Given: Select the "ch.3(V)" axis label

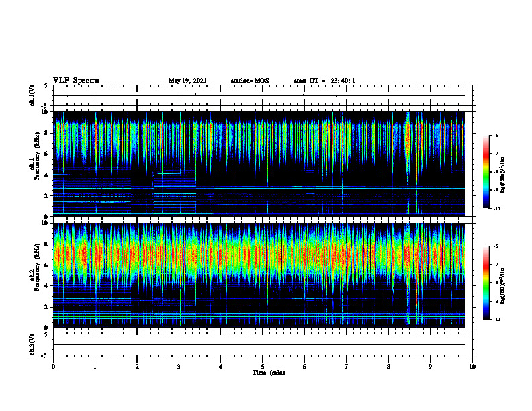Looking at the screenshot, I should click(32, 345).
